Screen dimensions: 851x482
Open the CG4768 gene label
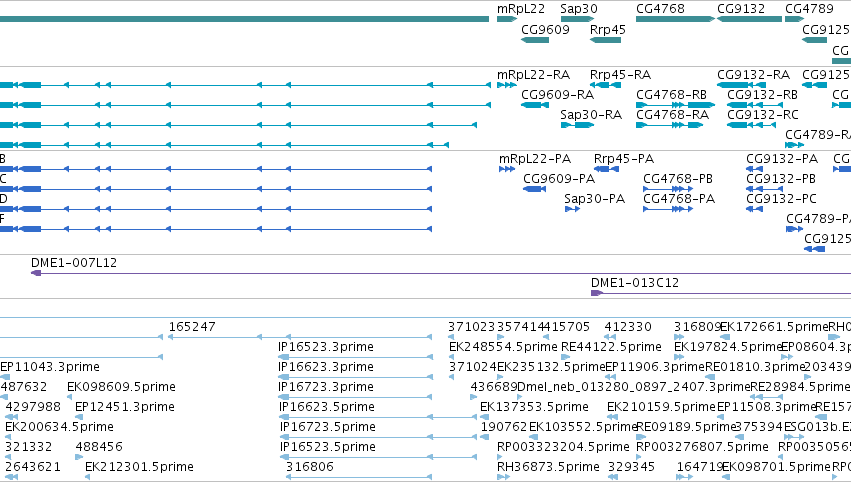coord(660,9)
